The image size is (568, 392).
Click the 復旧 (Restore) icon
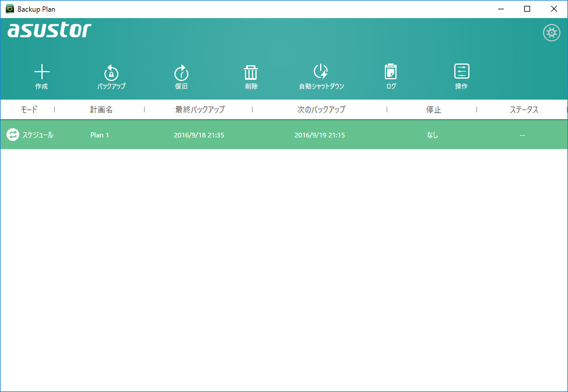[x=181, y=76]
